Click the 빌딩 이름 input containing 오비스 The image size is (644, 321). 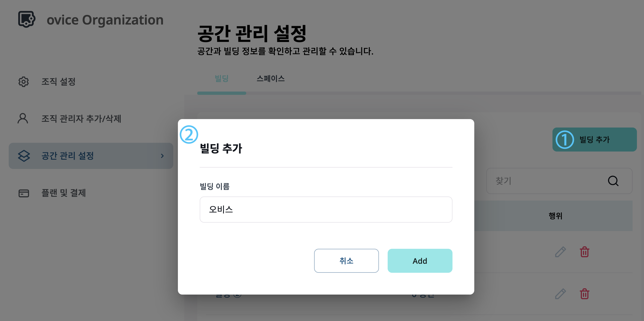[326, 209]
